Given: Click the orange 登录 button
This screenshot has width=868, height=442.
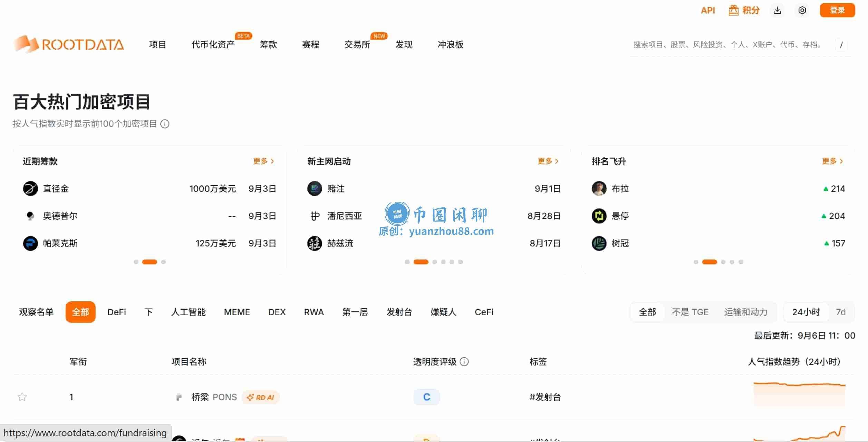Looking at the screenshot, I should 837,10.
